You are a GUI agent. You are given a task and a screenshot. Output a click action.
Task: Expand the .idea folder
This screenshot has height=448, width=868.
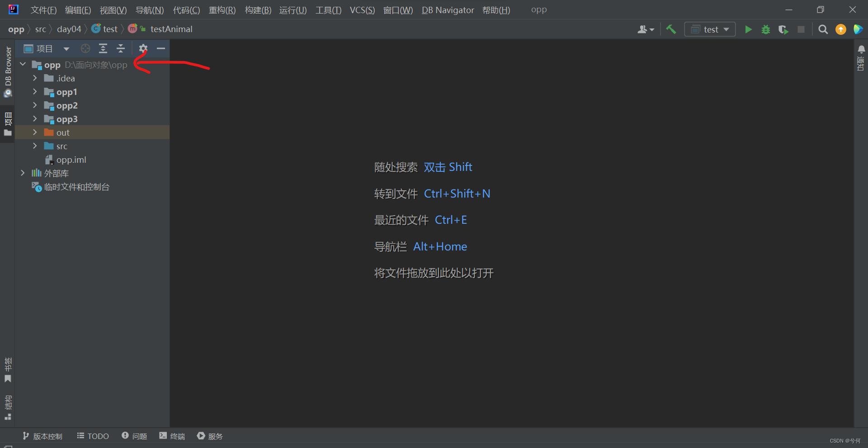[35, 78]
